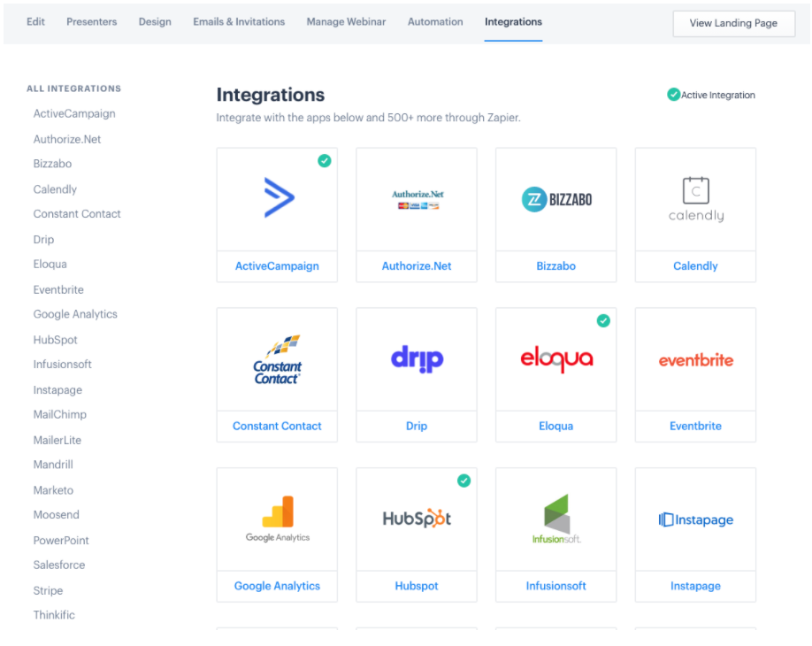812x646 pixels.
Task: Click the Drip logo tile
Action: point(417,359)
